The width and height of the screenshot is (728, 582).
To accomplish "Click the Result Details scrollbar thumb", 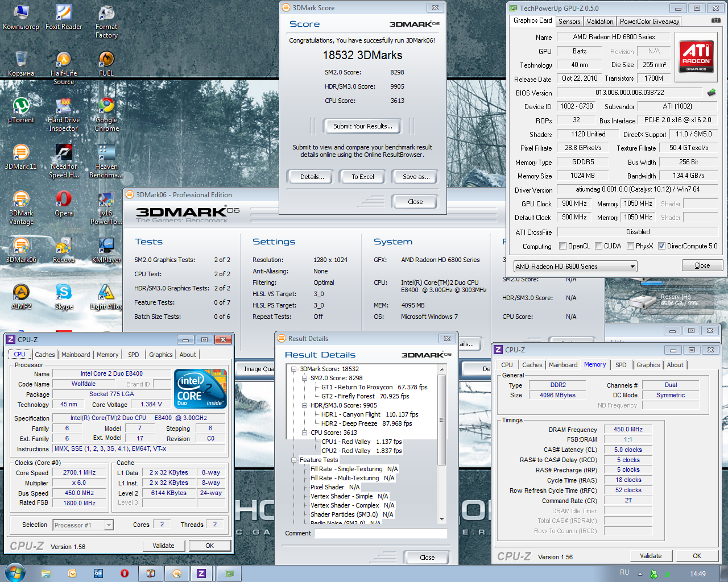I will click(442, 419).
